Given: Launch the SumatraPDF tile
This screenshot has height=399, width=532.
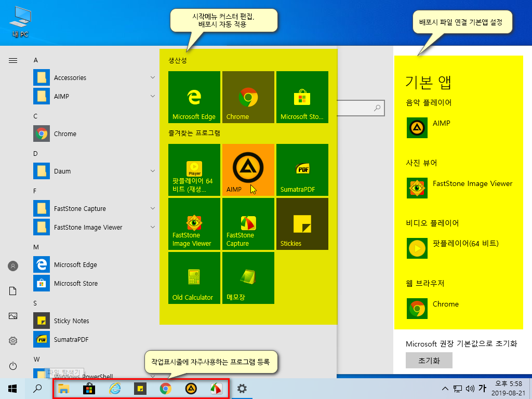Looking at the screenshot, I should click(302, 170).
